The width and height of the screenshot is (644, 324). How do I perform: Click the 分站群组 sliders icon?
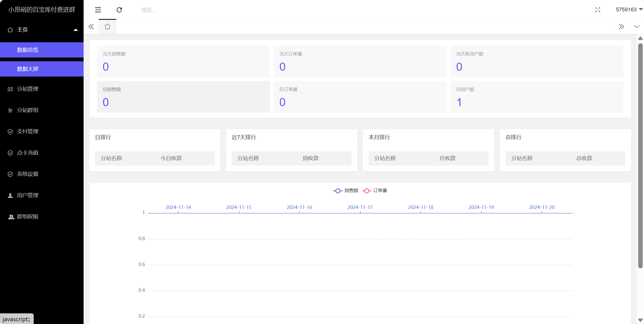[10, 110]
